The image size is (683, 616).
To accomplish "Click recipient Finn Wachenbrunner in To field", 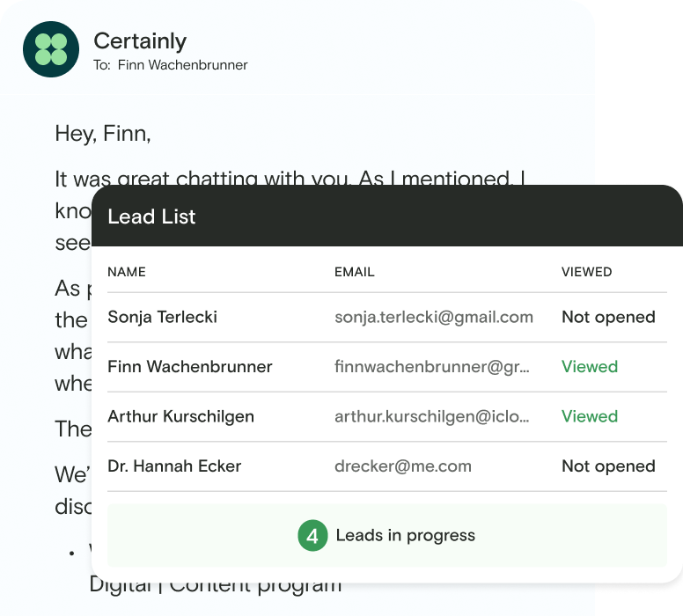I will [184, 65].
